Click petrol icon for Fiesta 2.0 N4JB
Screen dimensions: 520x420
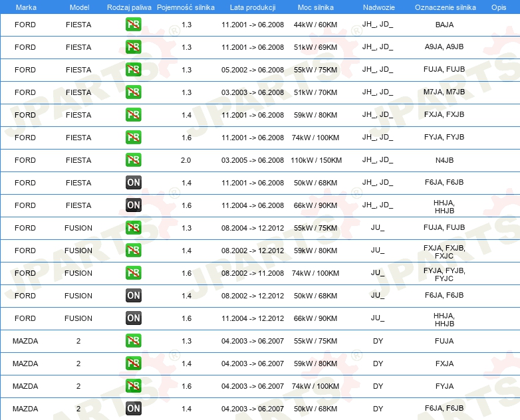[x=133, y=160]
